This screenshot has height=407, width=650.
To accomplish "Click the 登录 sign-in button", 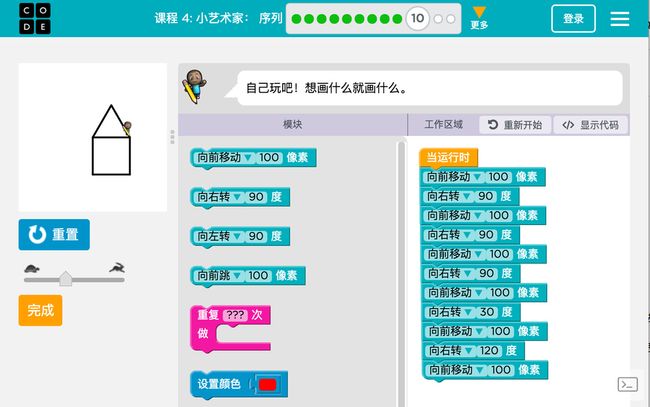I will 573,19.
